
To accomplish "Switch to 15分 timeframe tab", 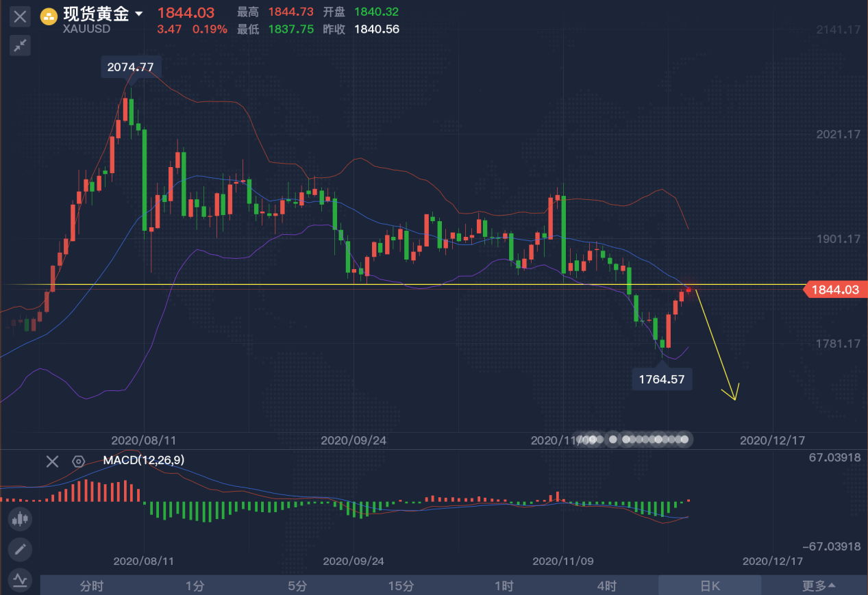I will (x=401, y=585).
